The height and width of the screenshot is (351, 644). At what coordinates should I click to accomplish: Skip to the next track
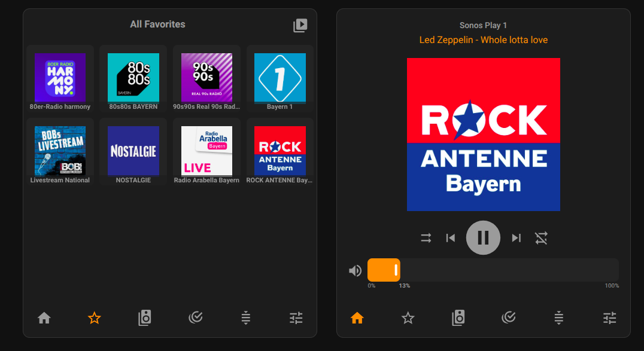516,238
